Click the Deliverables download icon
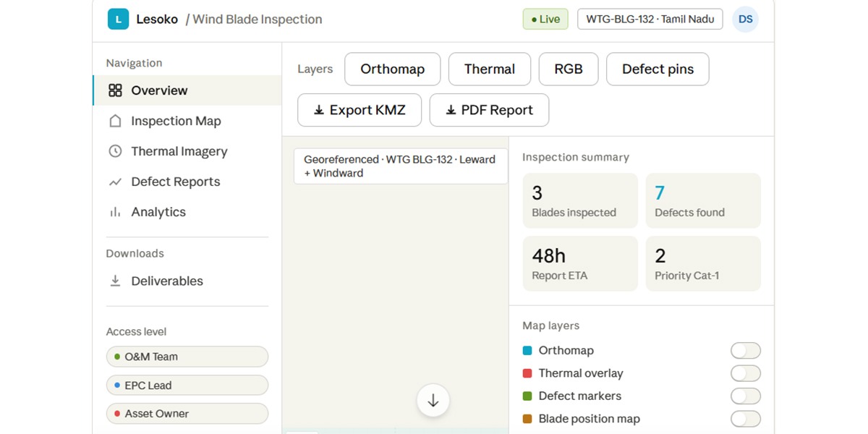Image resolution: width=868 pixels, height=434 pixels. point(114,281)
